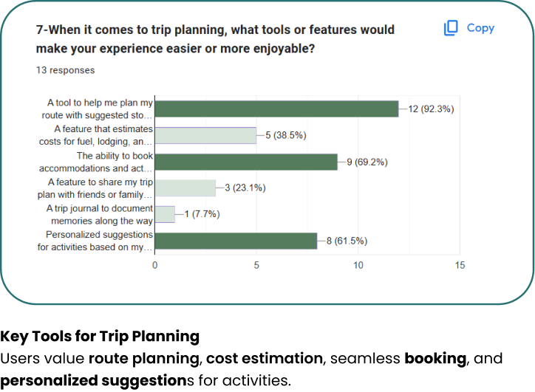
Task: Click the 'The ability to book accommodations' label
Action: 95,162
